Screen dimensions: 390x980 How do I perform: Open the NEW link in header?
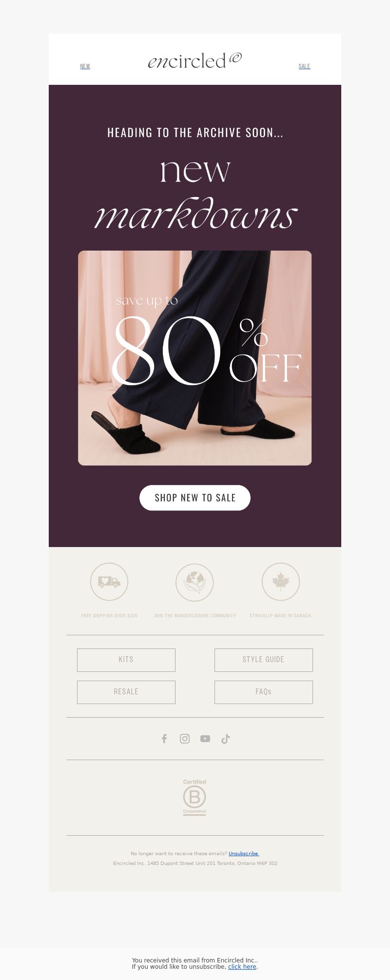pos(85,66)
